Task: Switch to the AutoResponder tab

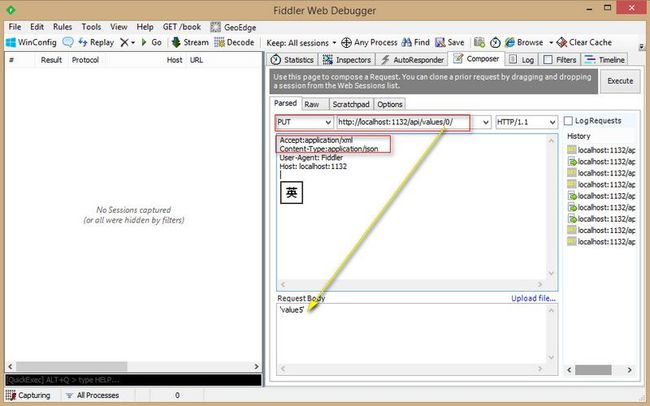Action: [x=412, y=60]
